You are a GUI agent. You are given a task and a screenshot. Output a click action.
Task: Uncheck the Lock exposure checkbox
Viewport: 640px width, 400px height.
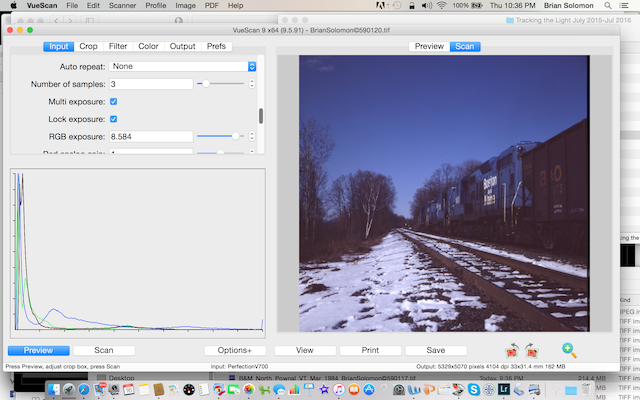[113, 119]
